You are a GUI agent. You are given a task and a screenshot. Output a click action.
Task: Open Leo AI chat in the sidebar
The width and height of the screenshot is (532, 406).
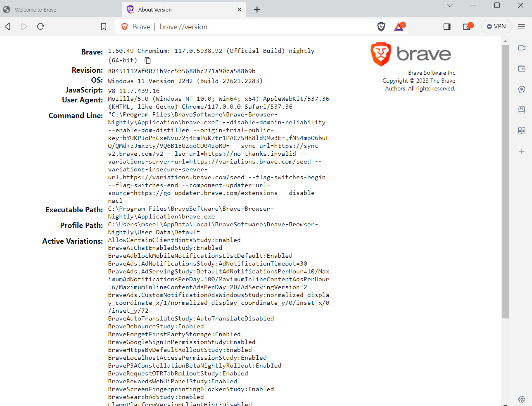pyautogui.click(x=522, y=89)
